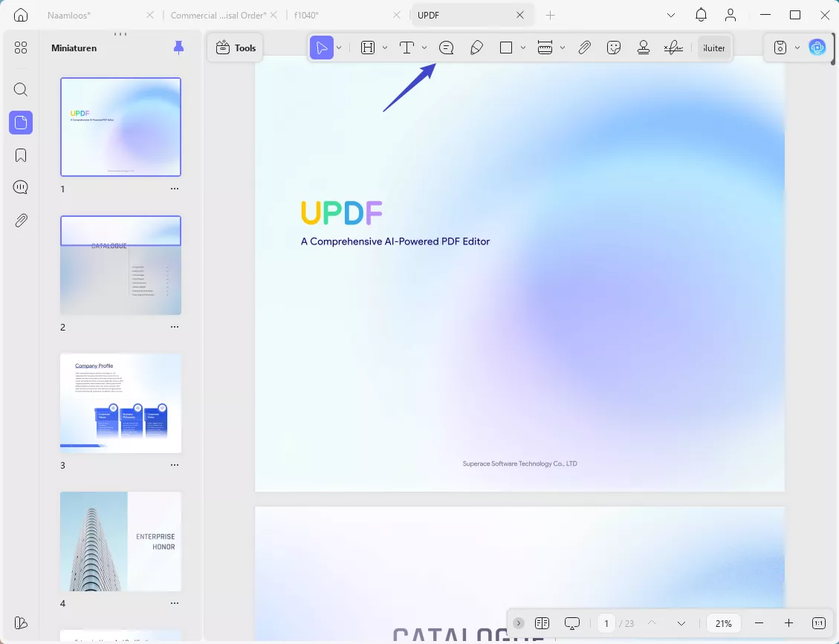Switch to the Naamloos* tab
This screenshot has width=839, height=644.
coord(68,15)
